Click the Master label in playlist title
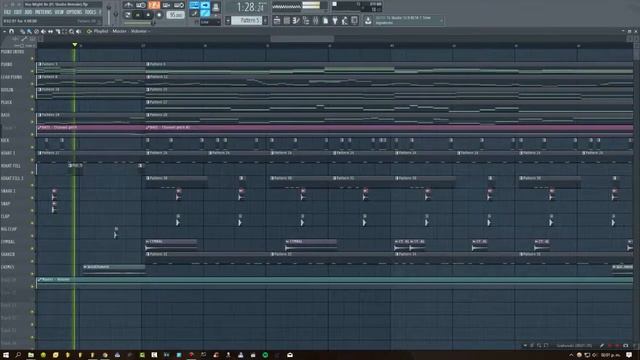 click(119, 31)
